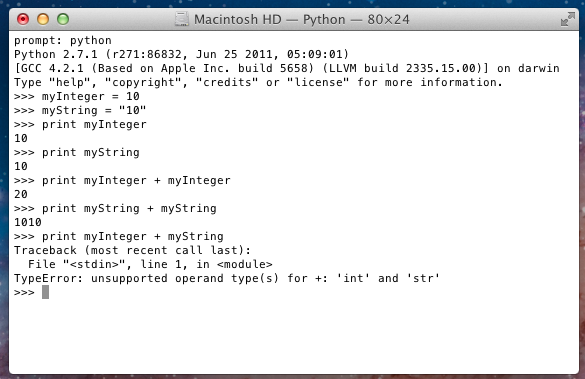
Task: Click the command 'print myInteger'
Action: (x=94, y=125)
